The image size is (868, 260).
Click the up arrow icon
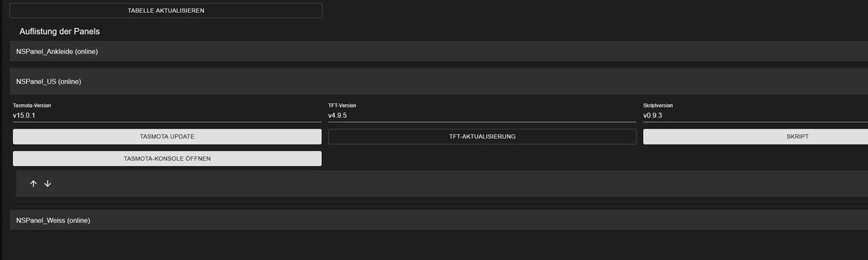pyautogui.click(x=33, y=183)
